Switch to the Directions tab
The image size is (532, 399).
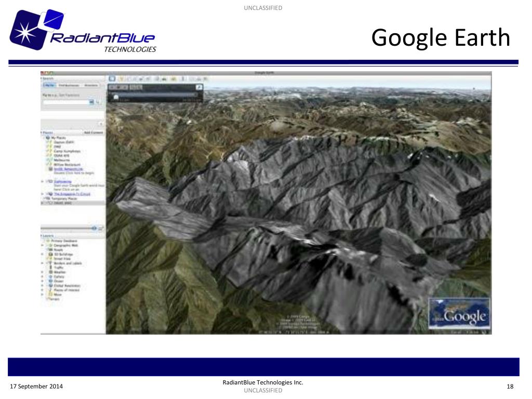(x=90, y=85)
